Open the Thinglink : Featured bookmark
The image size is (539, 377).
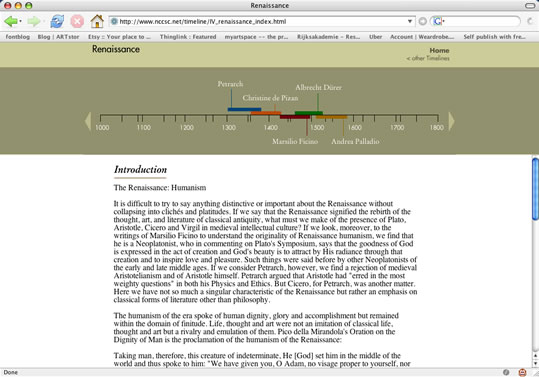188,37
